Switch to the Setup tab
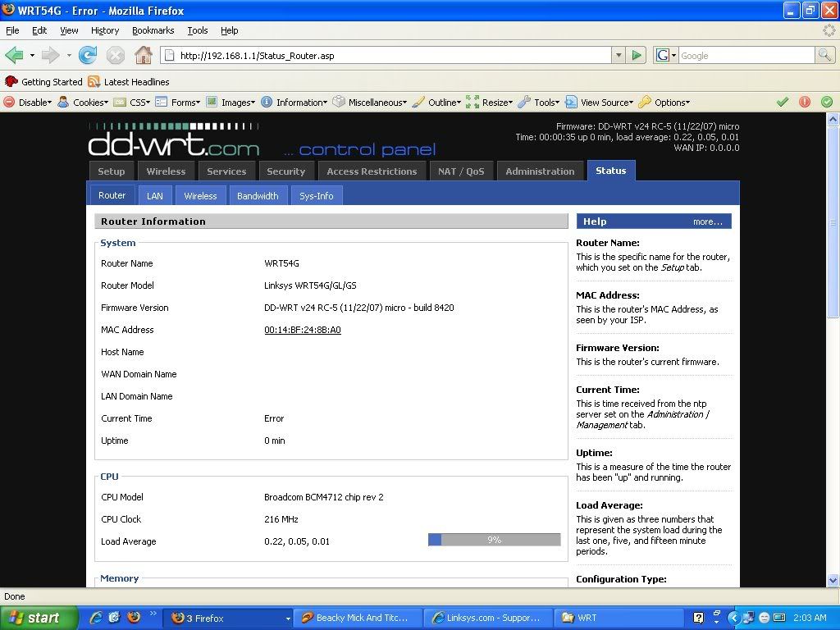 tap(112, 171)
